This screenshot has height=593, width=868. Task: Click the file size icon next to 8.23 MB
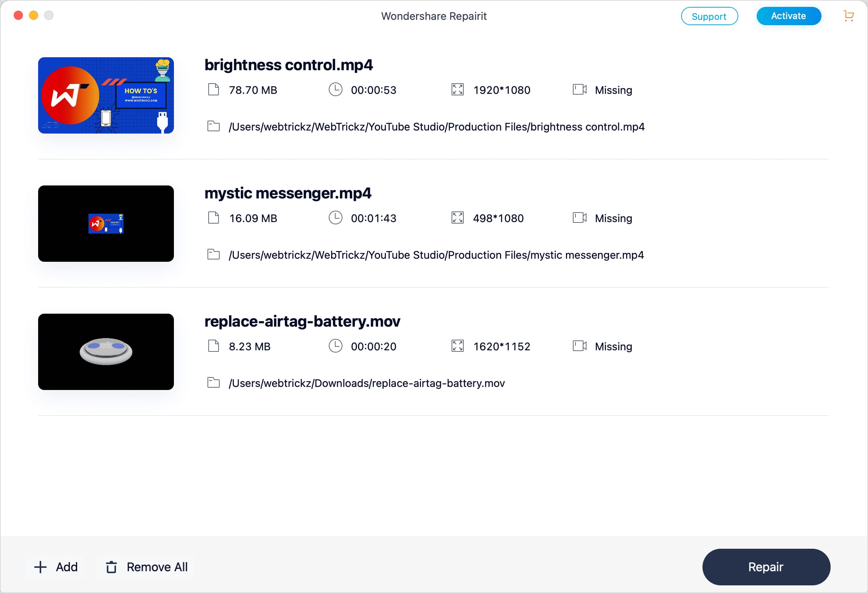click(214, 346)
